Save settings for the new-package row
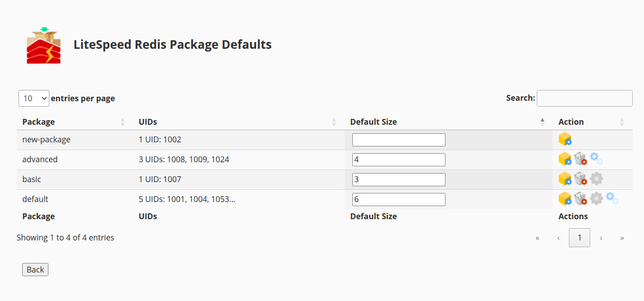The image size is (644, 301). click(x=564, y=139)
